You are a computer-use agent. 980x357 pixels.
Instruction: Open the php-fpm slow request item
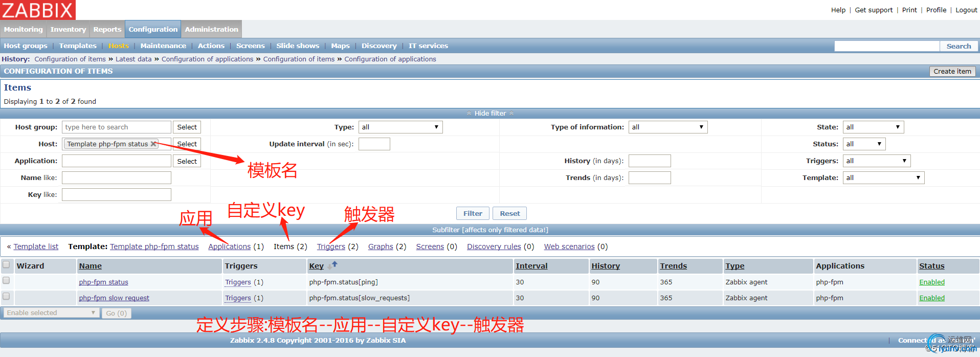coord(114,298)
